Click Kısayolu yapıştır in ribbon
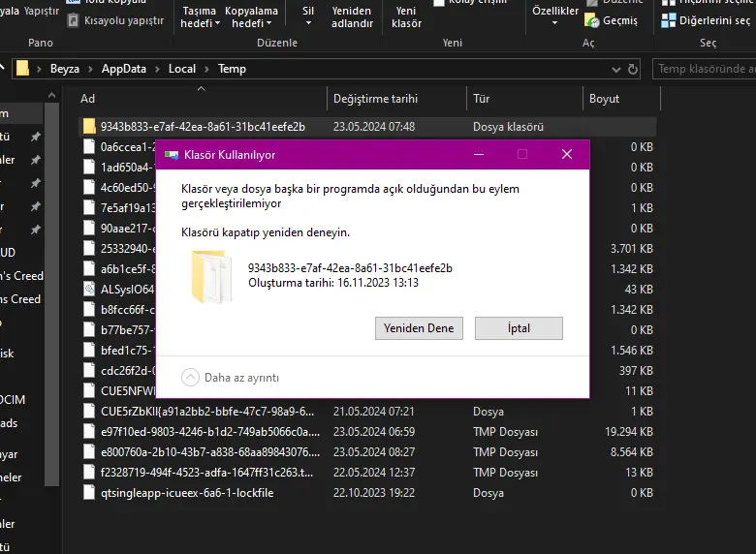 (116, 20)
